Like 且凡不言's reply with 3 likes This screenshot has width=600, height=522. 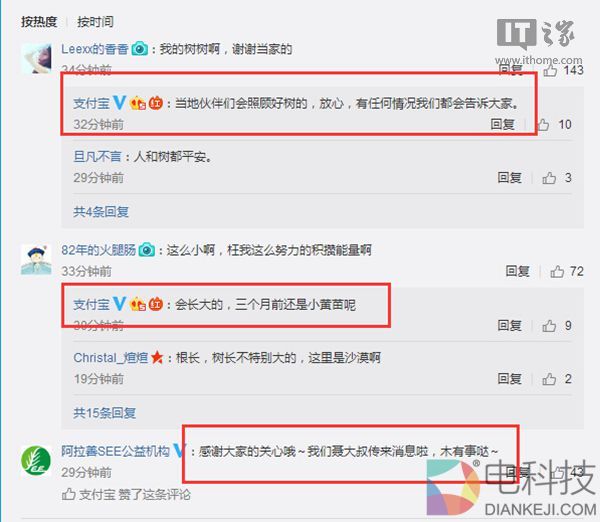tap(549, 178)
